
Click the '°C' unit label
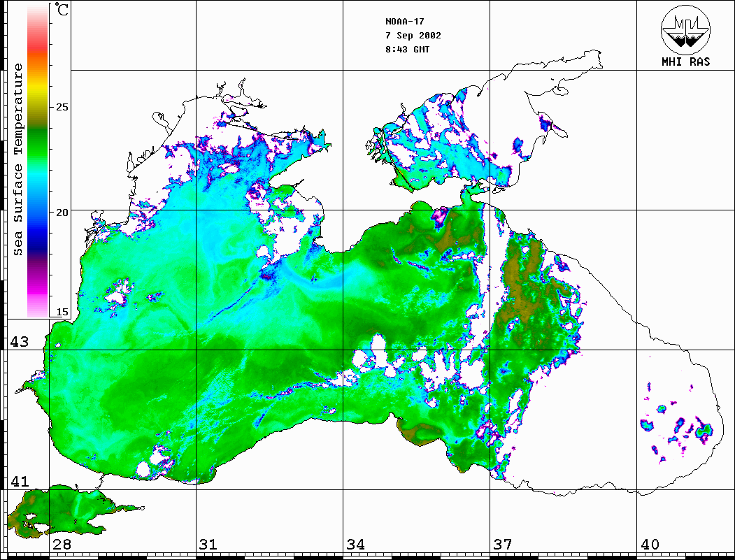click(61, 9)
